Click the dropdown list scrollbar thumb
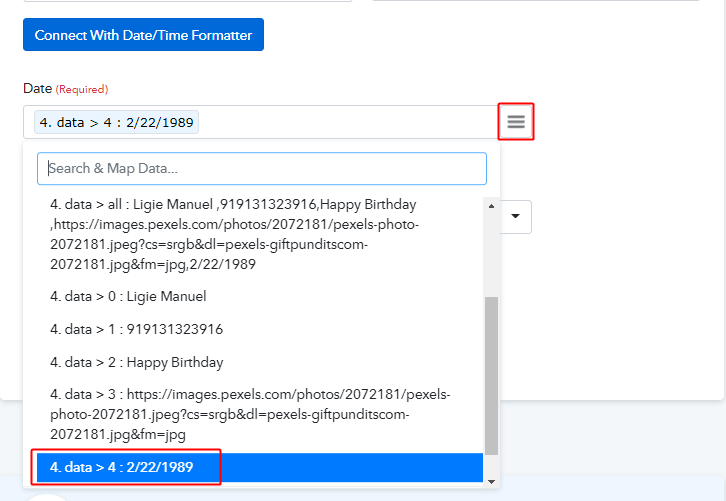Screen dimensions: 726x501 [x=491, y=376]
